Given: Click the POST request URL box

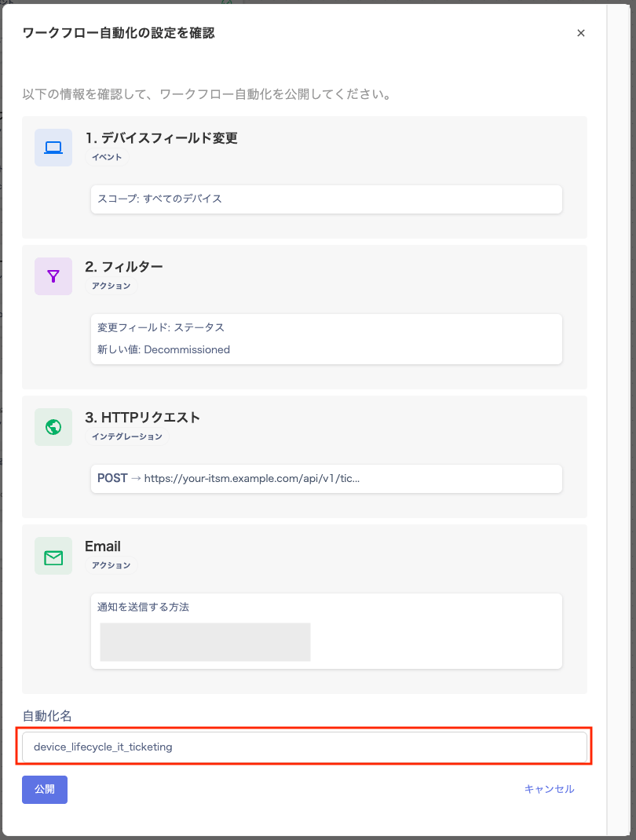Looking at the screenshot, I should [327, 478].
